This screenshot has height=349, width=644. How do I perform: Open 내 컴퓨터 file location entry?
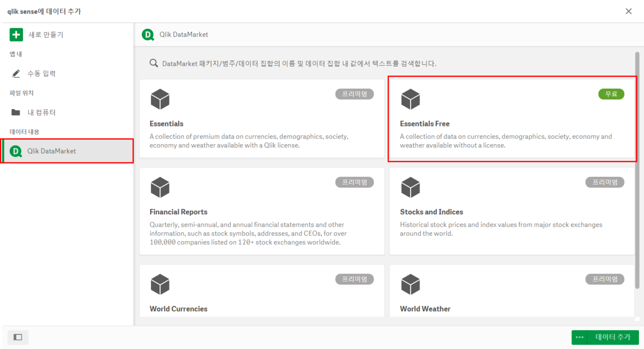coord(42,113)
